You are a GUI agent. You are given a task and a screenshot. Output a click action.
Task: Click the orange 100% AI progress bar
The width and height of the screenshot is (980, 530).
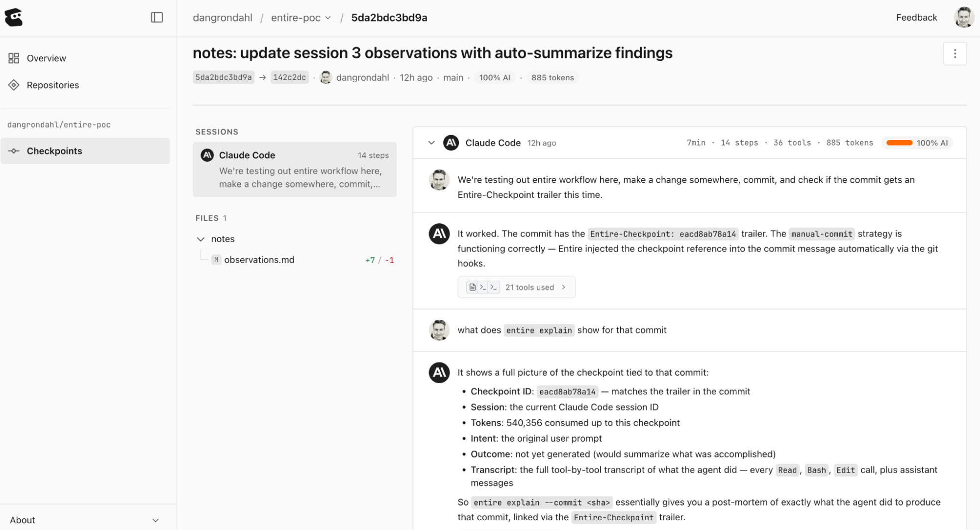[899, 143]
